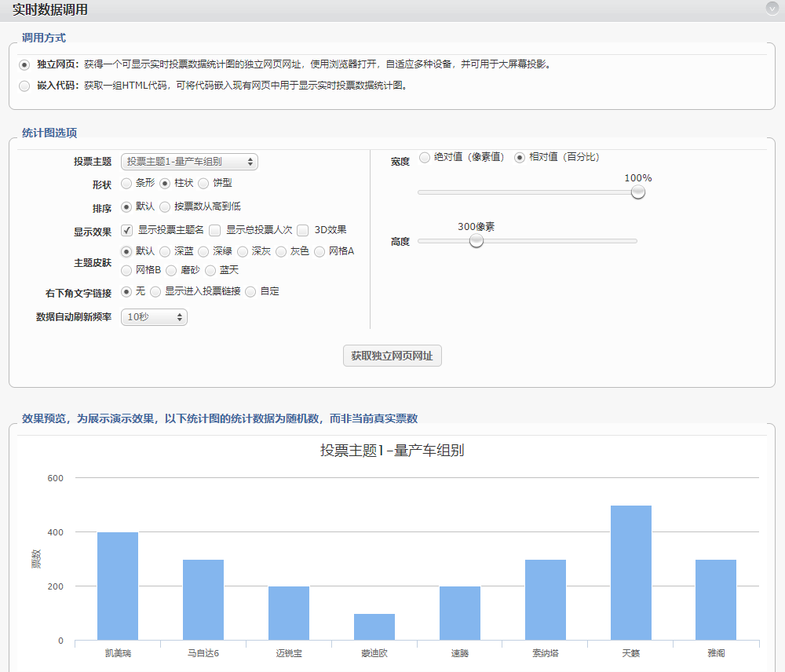The width and height of the screenshot is (785, 672).
Task: Click the 获取独立网页网址 button
Action: coord(392,356)
